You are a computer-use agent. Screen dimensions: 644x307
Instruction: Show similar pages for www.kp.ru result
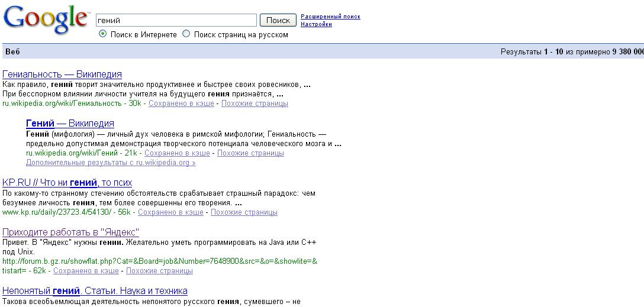(x=244, y=212)
